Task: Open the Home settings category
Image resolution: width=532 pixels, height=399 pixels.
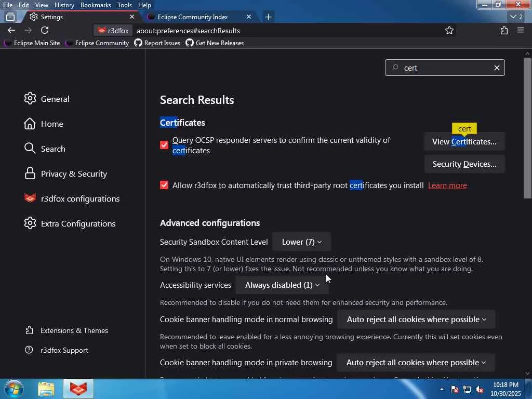Action: pyautogui.click(x=44, y=124)
